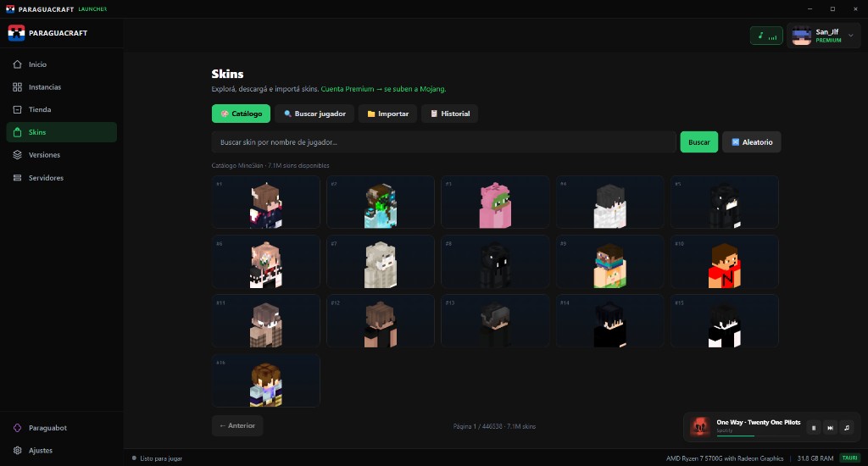Screen dimensions: 868x466
Task: Open Versiones from the sidebar
Action: pos(61,155)
